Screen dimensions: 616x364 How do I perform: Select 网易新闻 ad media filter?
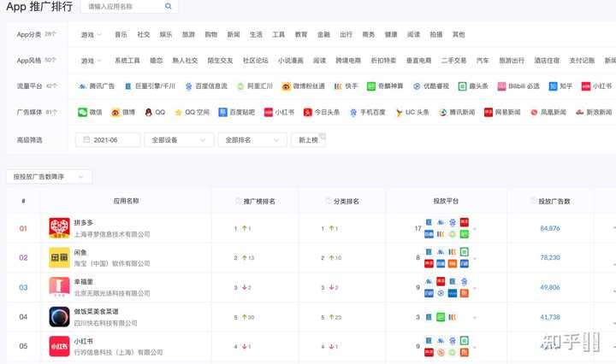[x=502, y=112]
